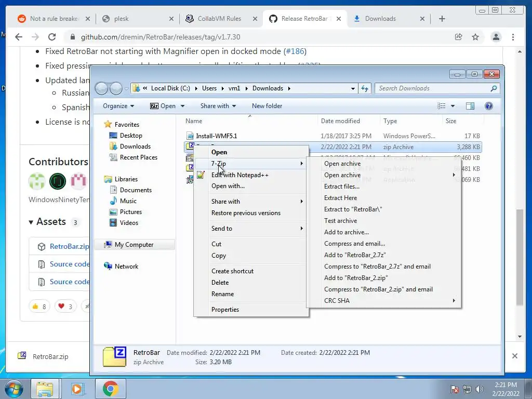Click New folder toolbar button
Image resolution: width=532 pixels, height=399 pixels.
click(267, 106)
